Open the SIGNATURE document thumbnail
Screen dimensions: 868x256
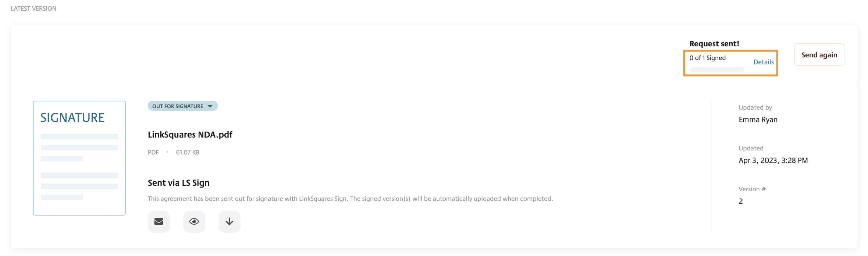click(x=79, y=158)
